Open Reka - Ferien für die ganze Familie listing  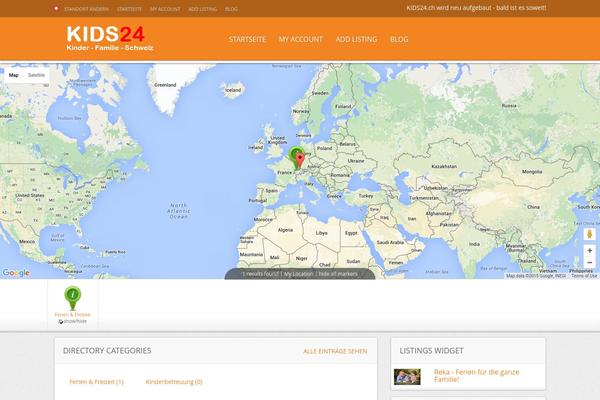tap(476, 376)
